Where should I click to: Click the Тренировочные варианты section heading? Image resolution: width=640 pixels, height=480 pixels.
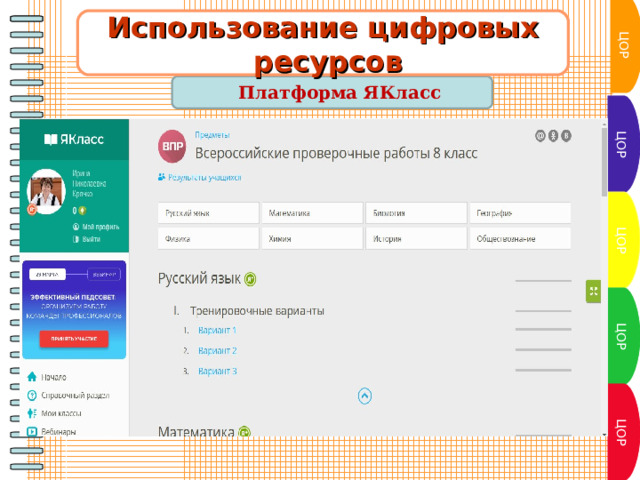coord(257,311)
